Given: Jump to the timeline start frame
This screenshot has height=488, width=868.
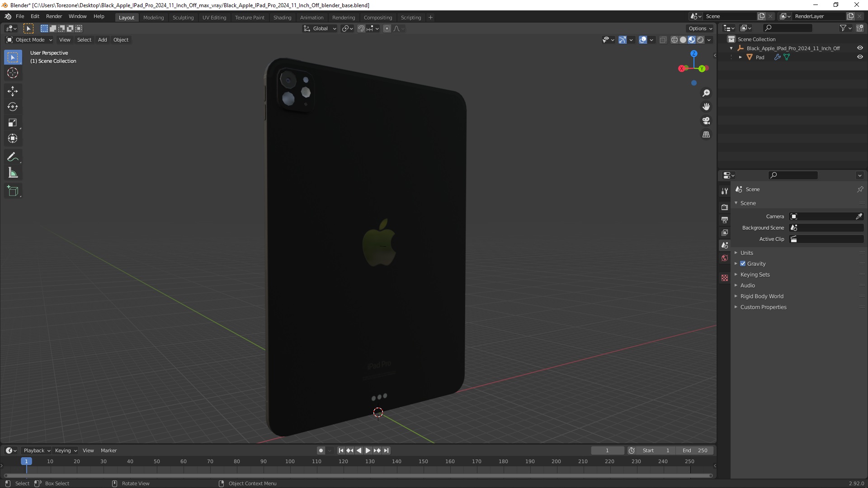Looking at the screenshot, I should (341, 450).
